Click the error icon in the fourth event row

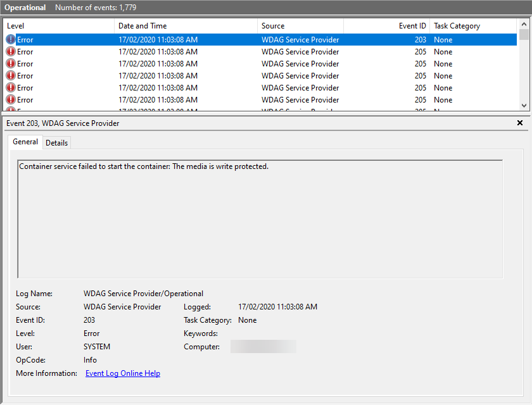click(11, 76)
